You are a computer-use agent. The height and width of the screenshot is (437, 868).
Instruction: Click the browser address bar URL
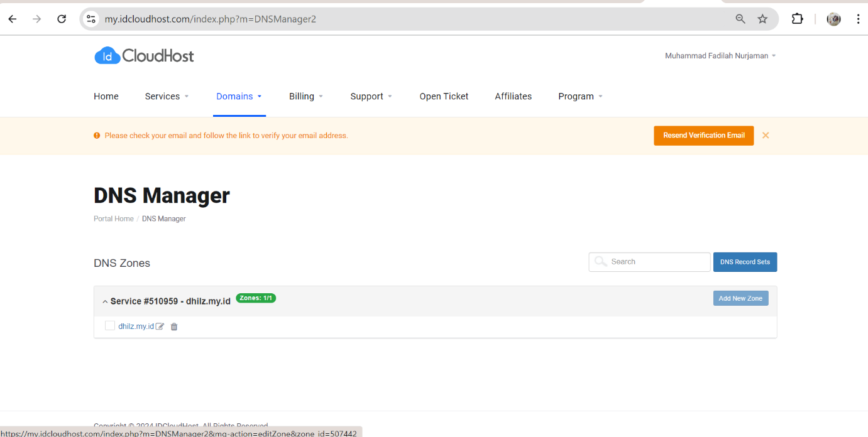tap(211, 19)
